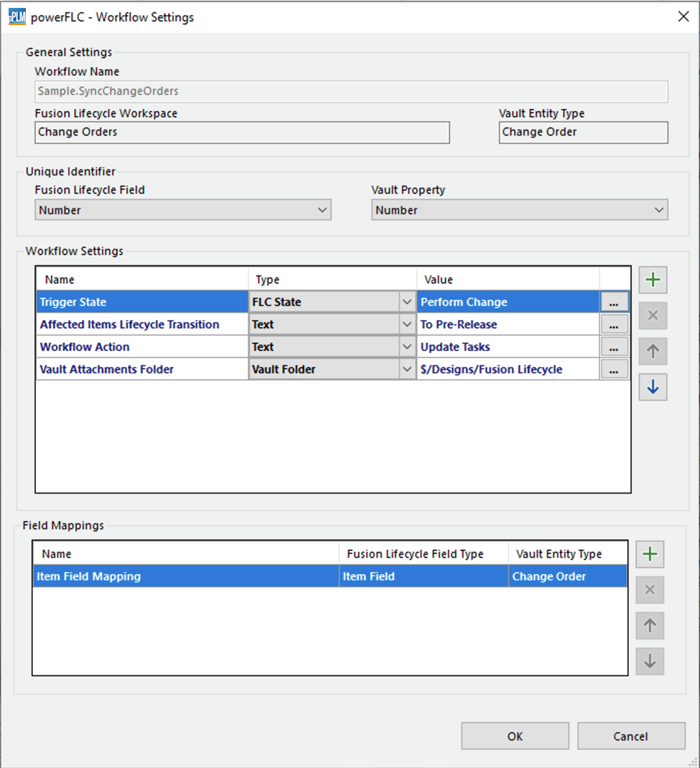Sort Field Mappings by Name column header
This screenshot has height=768, width=700.
(x=185, y=554)
